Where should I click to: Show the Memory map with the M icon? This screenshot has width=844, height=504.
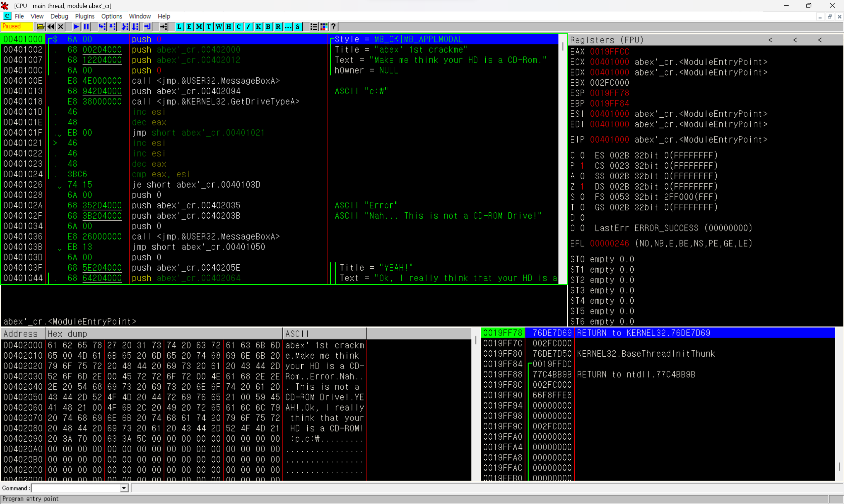[199, 27]
